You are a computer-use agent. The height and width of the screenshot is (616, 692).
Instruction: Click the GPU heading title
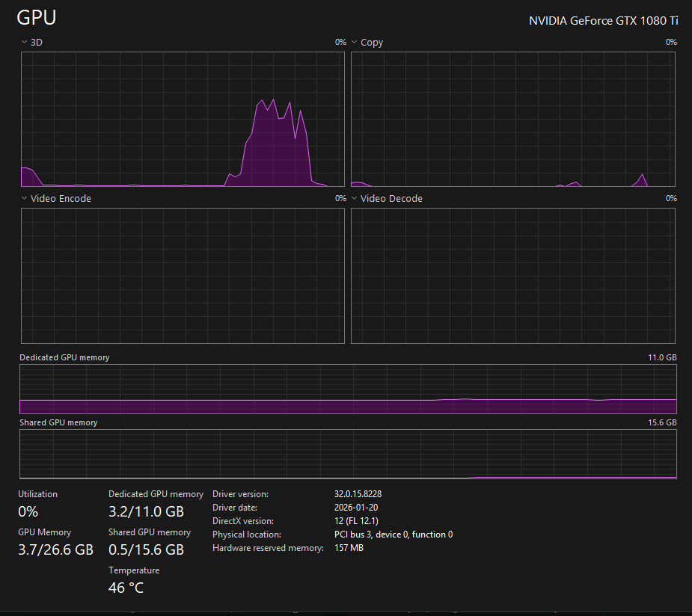(37, 18)
